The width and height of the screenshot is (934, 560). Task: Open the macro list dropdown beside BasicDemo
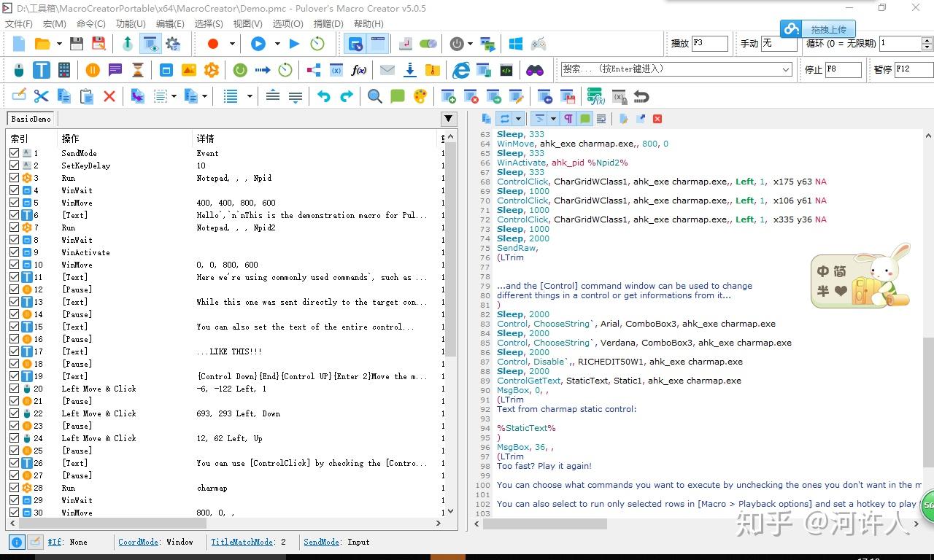coord(448,119)
